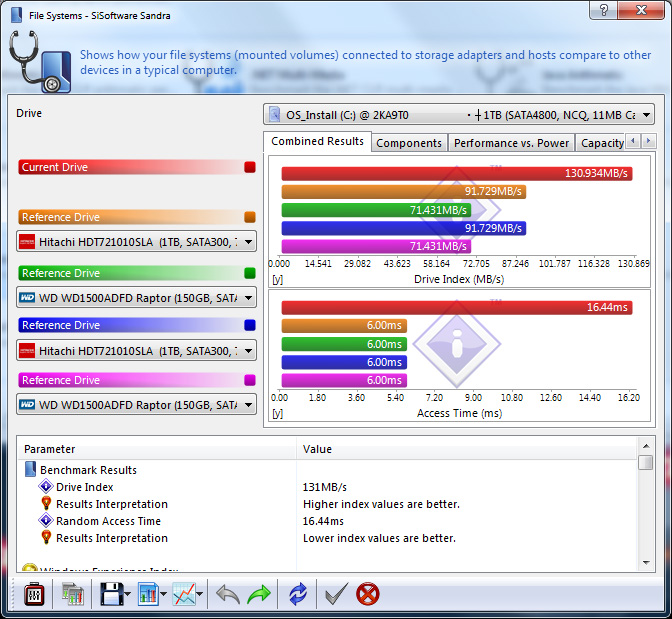Click the line graph chart icon
672x619 pixels.
pos(184,594)
